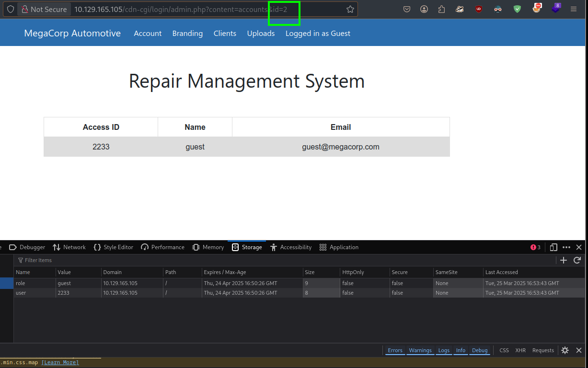Click the SameSite column header
Image resolution: width=588 pixels, height=368 pixels.
tap(458, 272)
